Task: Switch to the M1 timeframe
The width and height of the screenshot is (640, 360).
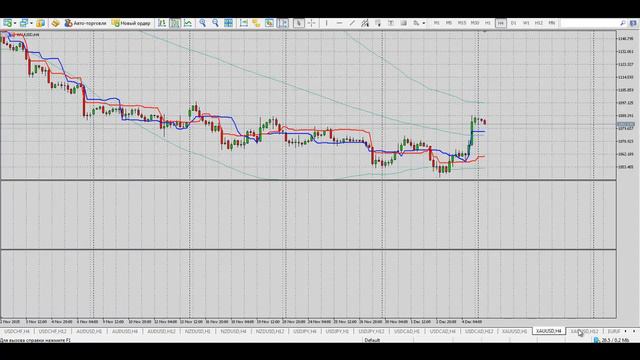Action: coord(436,23)
